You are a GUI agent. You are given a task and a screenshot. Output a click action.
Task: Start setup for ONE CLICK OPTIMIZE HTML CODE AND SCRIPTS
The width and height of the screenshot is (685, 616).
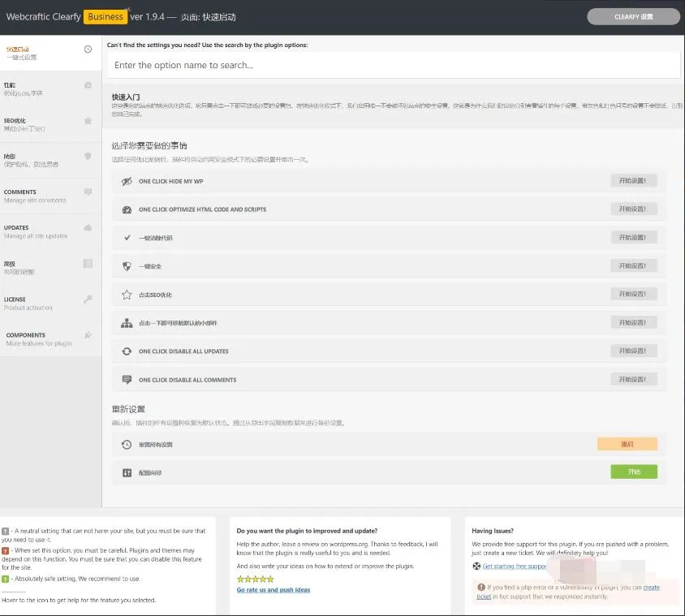633,209
